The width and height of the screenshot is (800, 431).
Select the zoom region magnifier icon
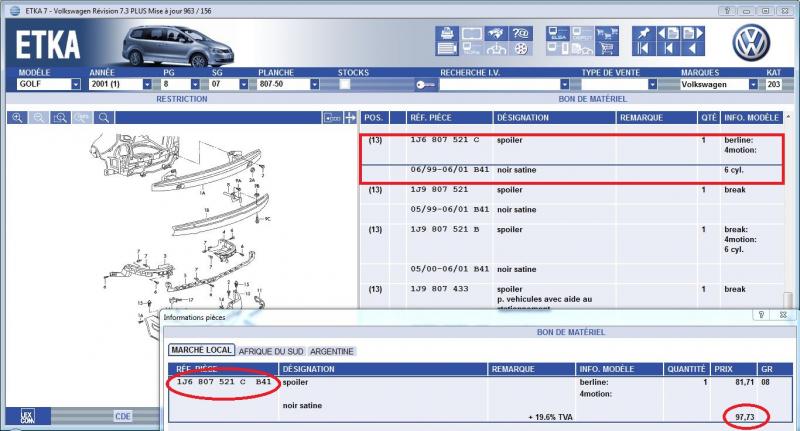(60, 118)
